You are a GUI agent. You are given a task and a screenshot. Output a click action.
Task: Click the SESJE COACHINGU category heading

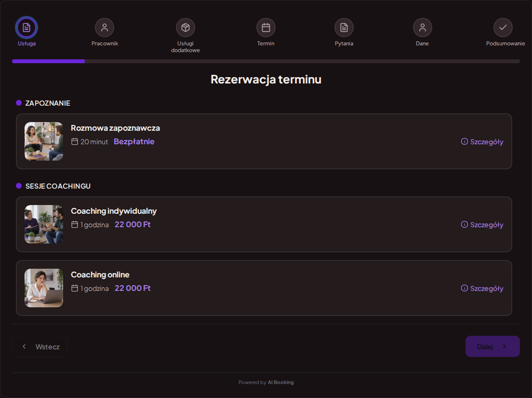pyautogui.click(x=58, y=186)
